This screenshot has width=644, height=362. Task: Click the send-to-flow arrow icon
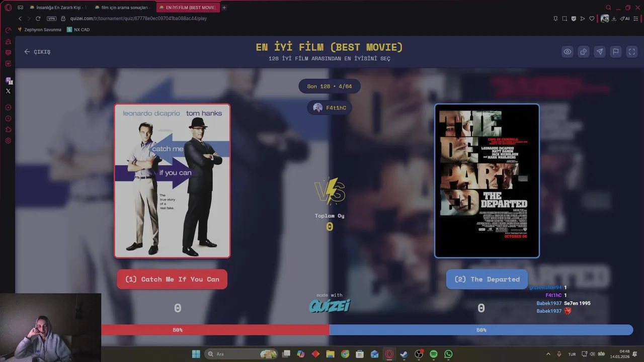pos(583,19)
